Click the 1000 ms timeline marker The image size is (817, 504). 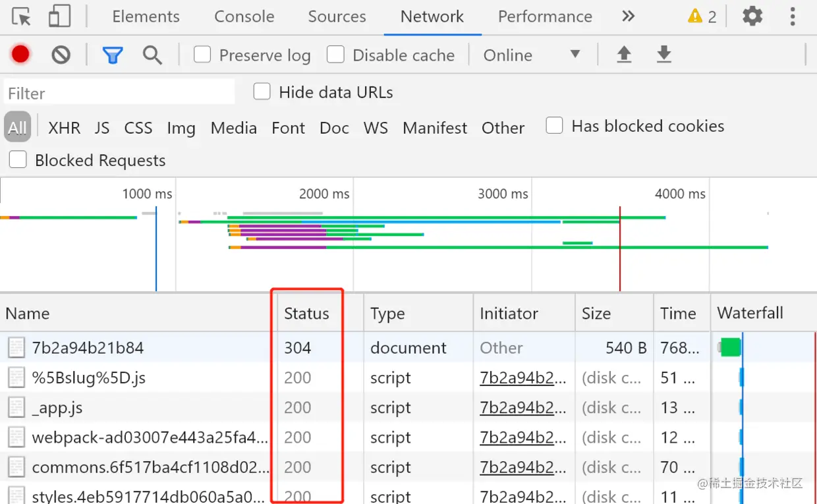(x=147, y=194)
